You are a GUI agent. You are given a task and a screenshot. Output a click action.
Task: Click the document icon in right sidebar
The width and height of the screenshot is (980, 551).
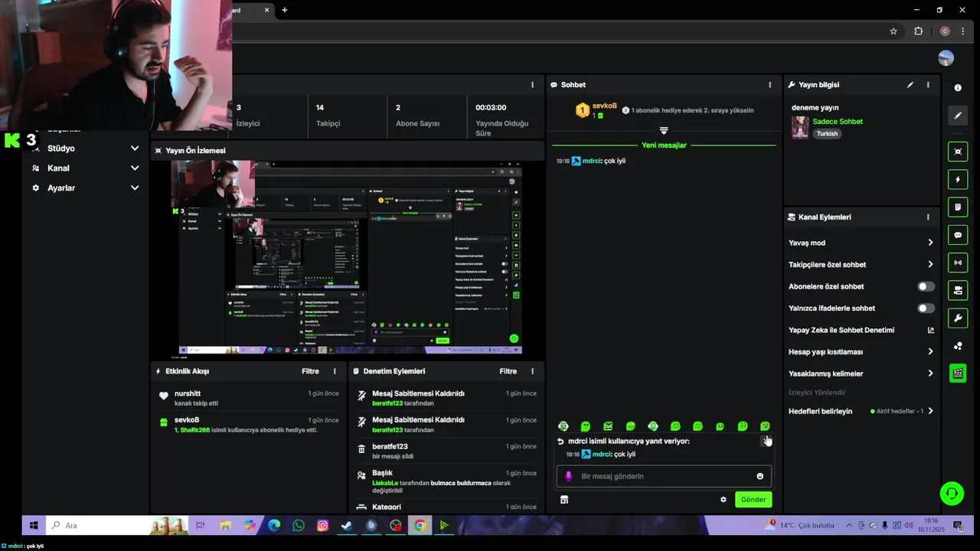[958, 207]
